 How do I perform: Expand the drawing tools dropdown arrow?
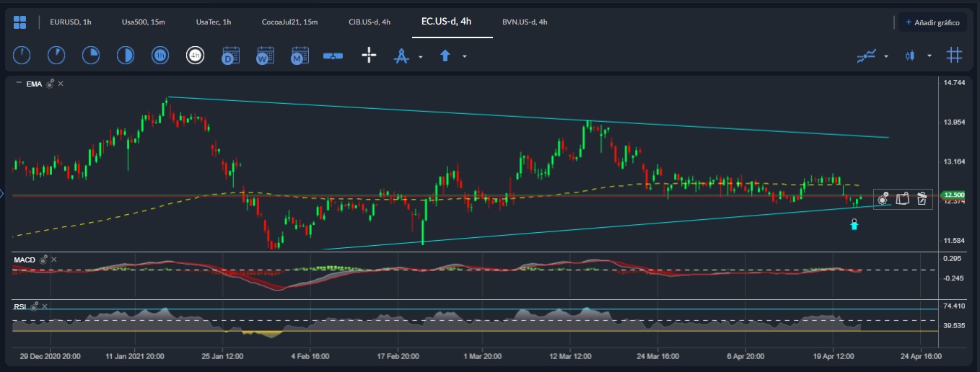coord(421,56)
